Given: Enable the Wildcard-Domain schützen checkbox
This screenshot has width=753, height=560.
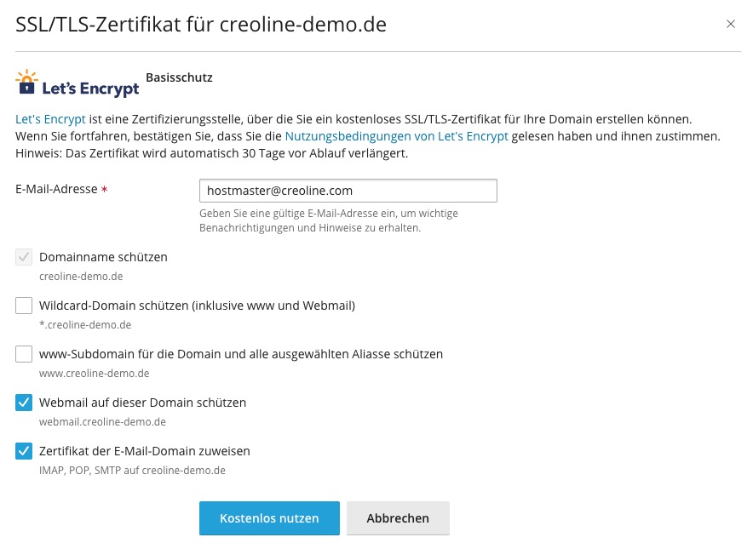Looking at the screenshot, I should click(24, 306).
